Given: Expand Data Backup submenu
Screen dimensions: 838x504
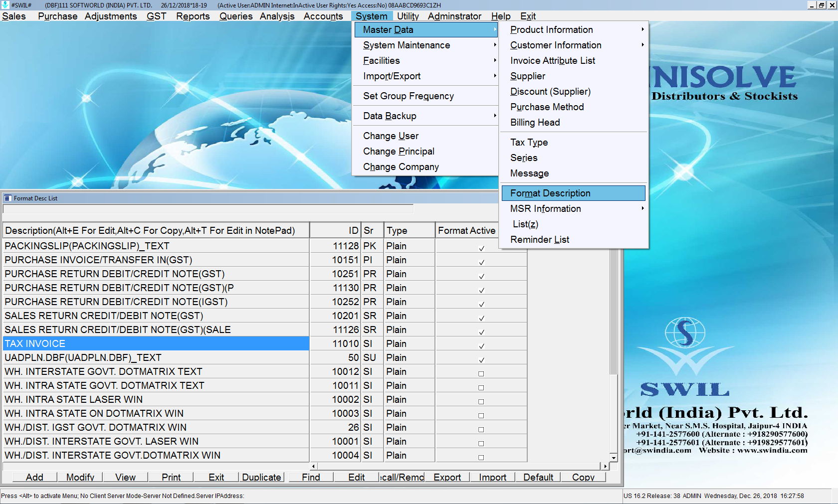Looking at the screenshot, I should 426,116.
